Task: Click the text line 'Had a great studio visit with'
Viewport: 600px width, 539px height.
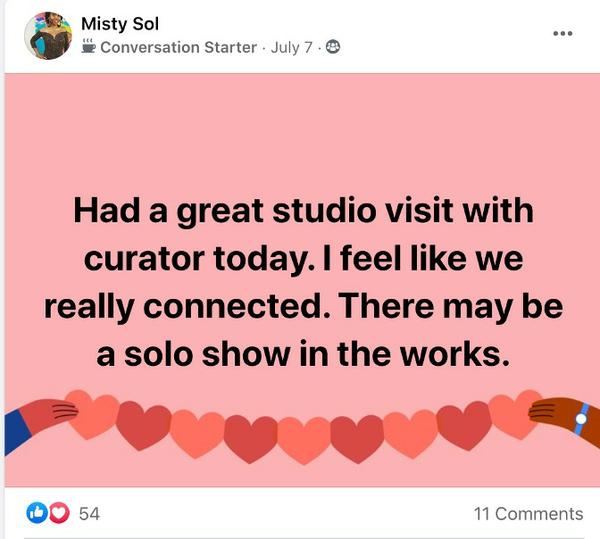Action: (x=303, y=211)
